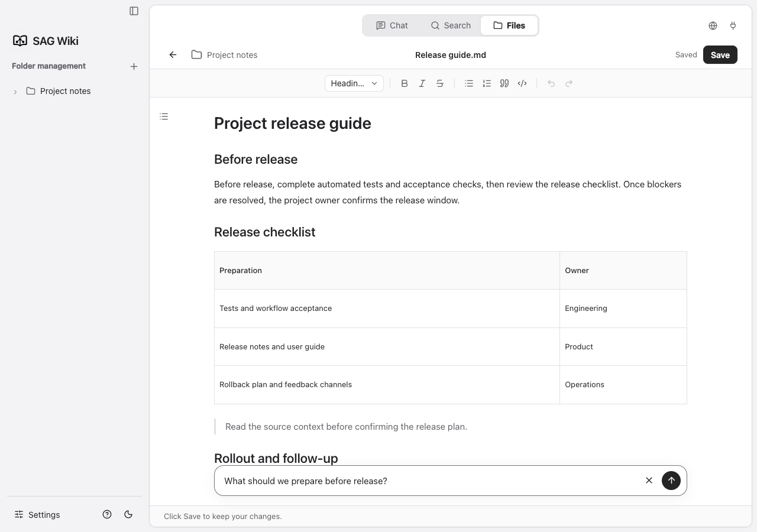Insert a bulleted list
This screenshot has height=532, width=757.
pos(469,83)
